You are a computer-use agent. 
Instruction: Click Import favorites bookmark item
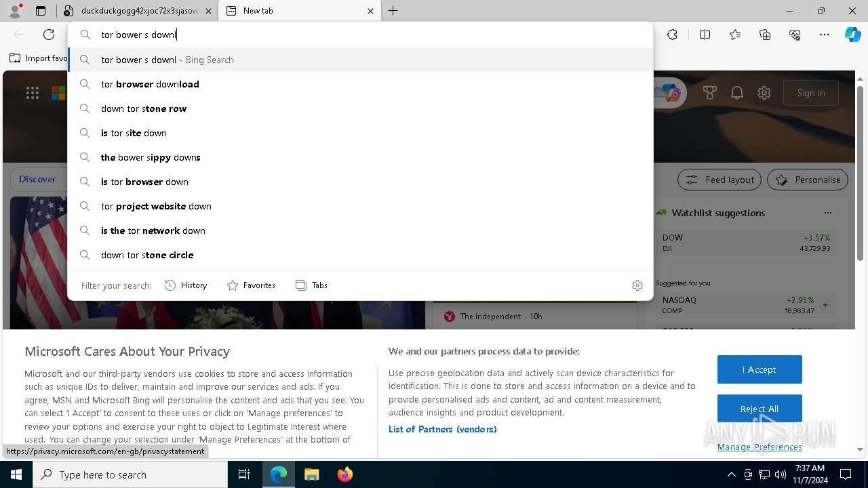point(38,58)
